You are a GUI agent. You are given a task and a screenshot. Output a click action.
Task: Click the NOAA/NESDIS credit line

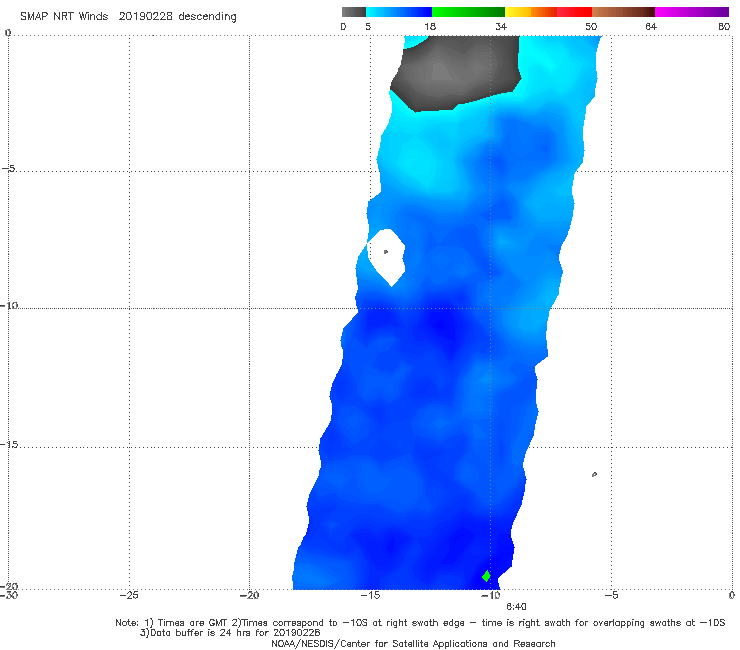[x=413, y=644]
